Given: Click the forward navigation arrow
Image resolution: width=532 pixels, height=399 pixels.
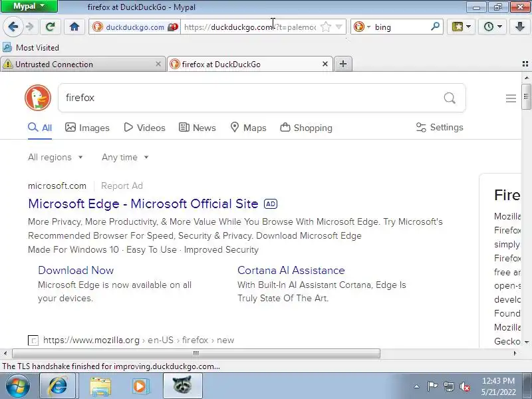Looking at the screenshot, I should click(x=30, y=27).
